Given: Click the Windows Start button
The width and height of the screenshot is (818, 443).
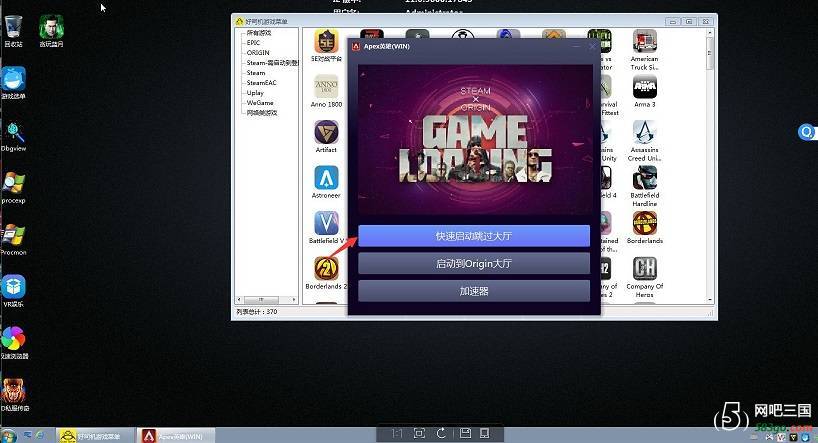Looking at the screenshot, I should [8, 435].
